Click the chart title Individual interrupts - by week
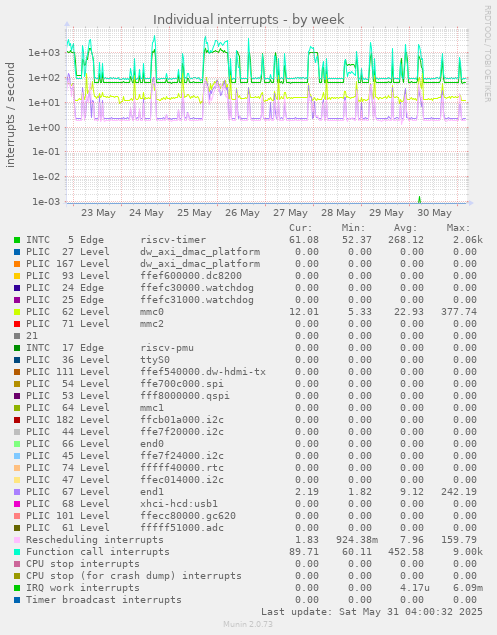Image resolution: width=497 pixels, height=635 pixels. pyautogui.click(x=248, y=19)
